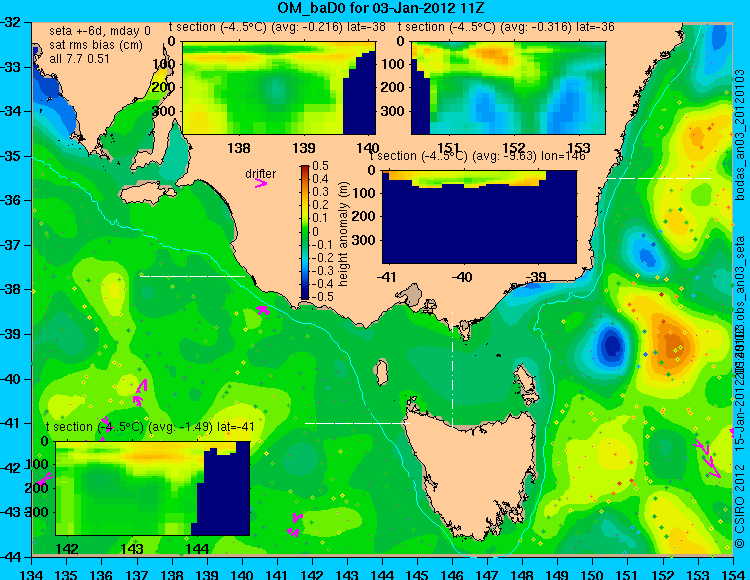Click the white dashed section line at latitude -41
Image resolution: width=750 pixels, height=580 pixels.
[357, 423]
